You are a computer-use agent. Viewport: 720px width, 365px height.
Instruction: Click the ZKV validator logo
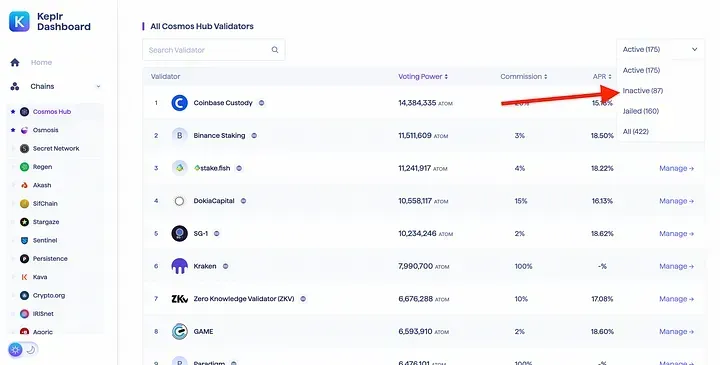click(180, 299)
